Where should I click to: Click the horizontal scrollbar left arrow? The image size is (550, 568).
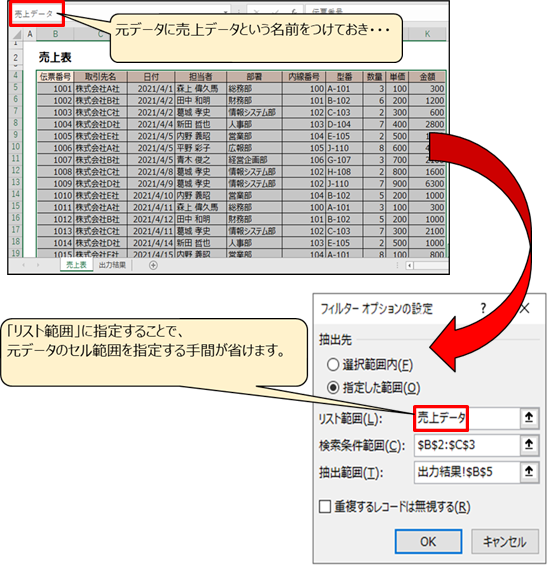tap(409, 266)
